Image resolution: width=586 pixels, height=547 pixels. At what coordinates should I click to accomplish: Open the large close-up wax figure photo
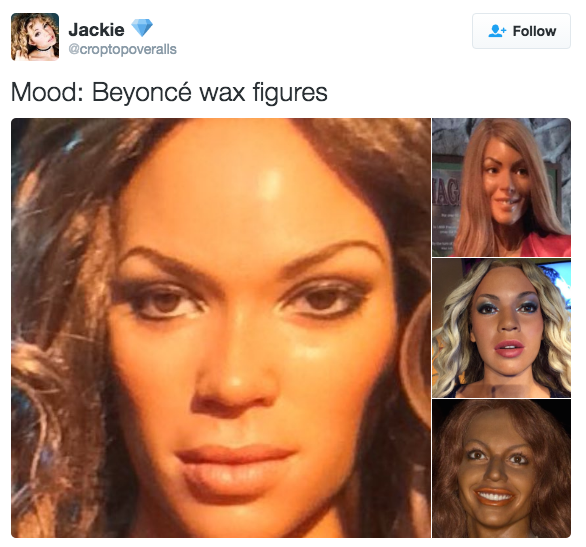(x=221, y=328)
